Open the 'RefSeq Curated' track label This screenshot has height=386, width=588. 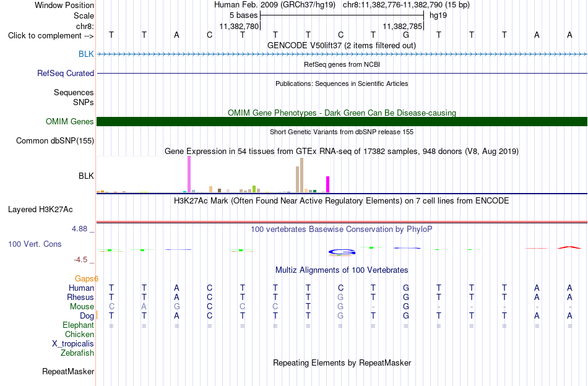(x=65, y=73)
